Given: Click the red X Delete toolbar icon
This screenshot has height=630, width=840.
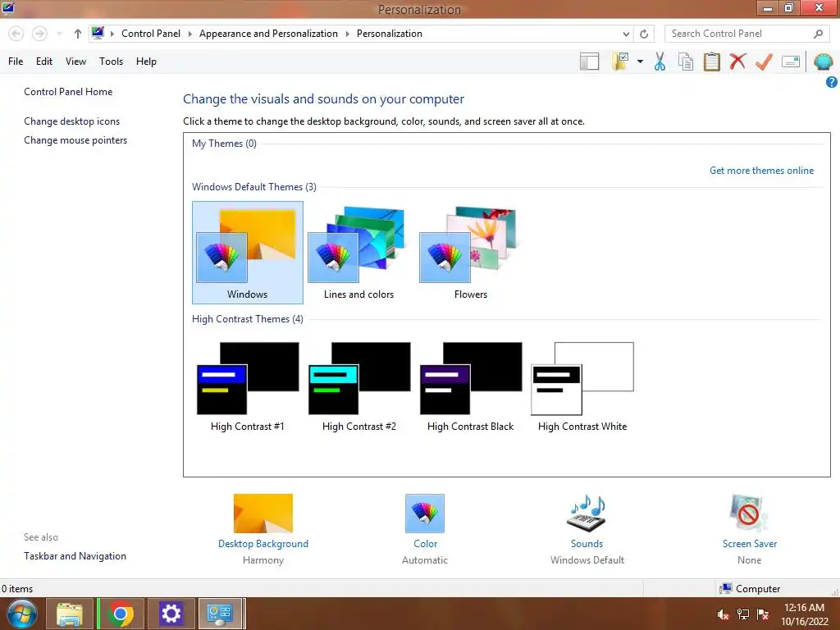Looking at the screenshot, I should point(737,62).
